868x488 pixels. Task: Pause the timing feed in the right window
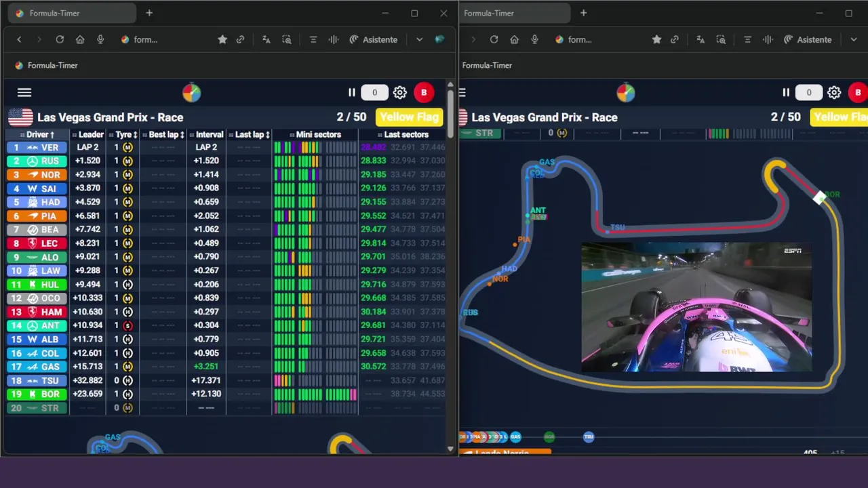[x=785, y=93]
